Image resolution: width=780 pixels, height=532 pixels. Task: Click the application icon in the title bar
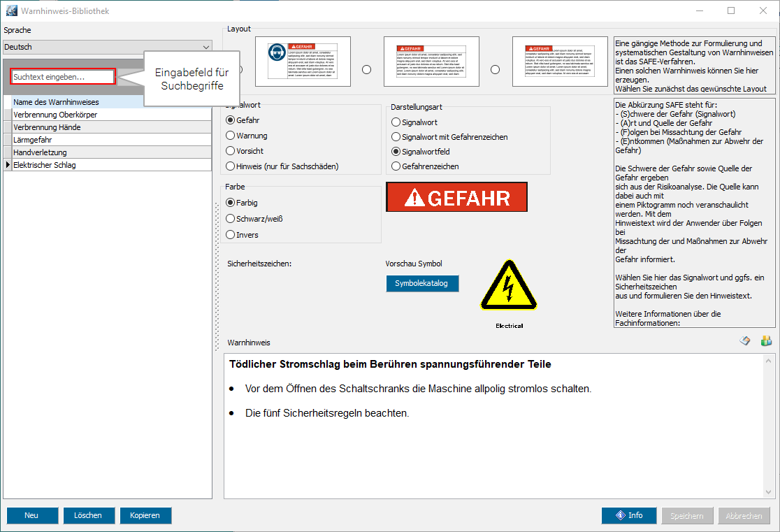point(11,11)
